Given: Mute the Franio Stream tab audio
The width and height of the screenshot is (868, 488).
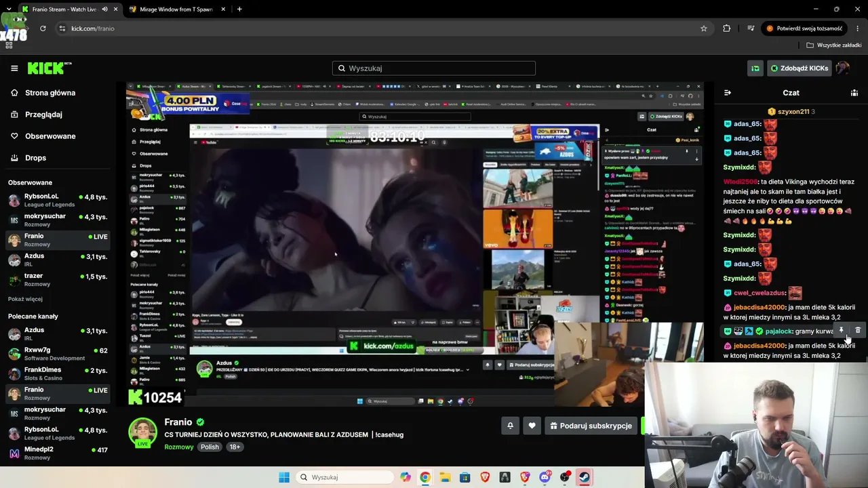Looking at the screenshot, I should (x=104, y=9).
